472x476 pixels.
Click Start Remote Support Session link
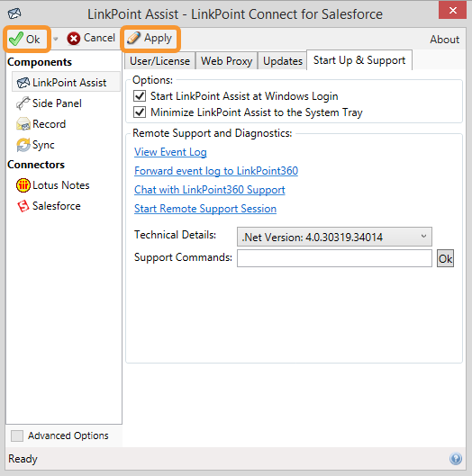[205, 209]
